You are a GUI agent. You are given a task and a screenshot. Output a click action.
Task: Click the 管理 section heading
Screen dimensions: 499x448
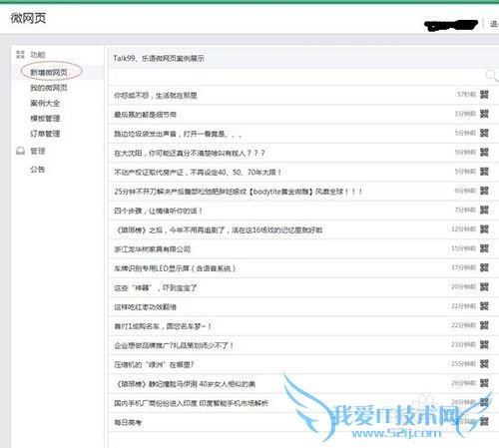(38, 151)
